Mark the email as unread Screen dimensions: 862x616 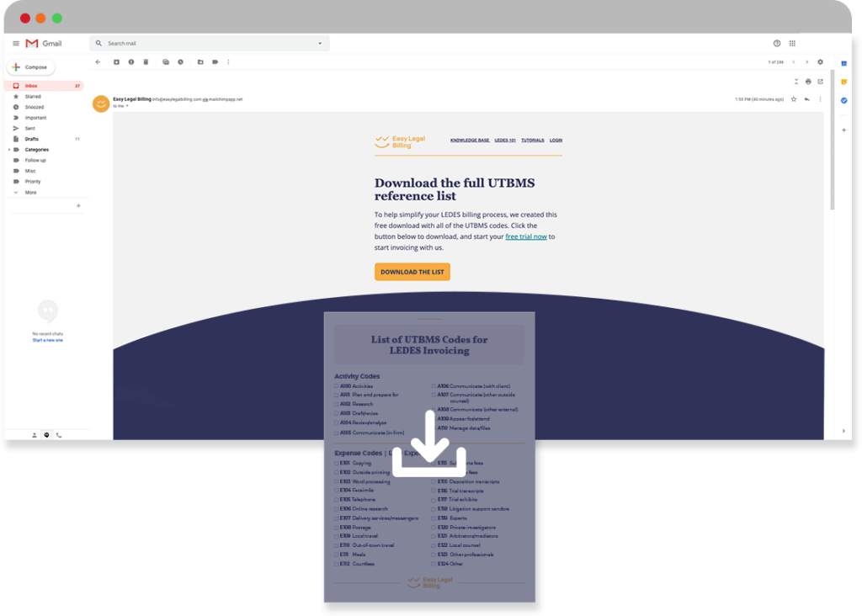[x=166, y=62]
